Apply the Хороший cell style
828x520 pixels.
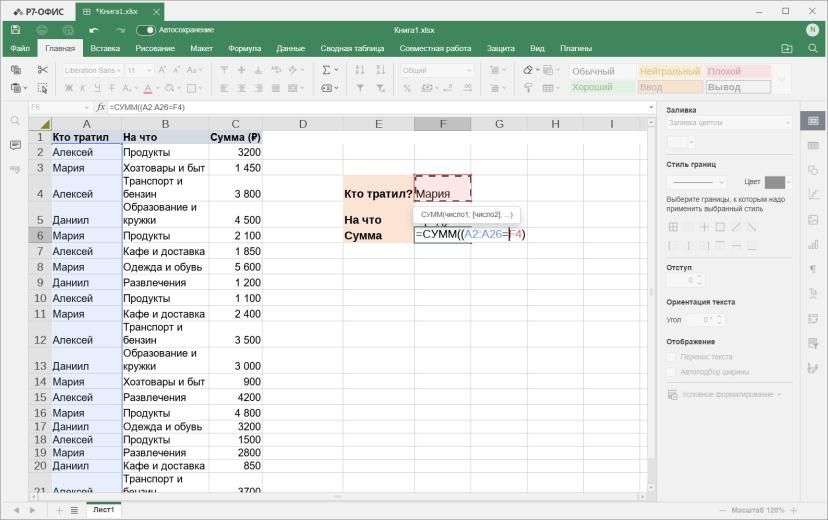(602, 87)
